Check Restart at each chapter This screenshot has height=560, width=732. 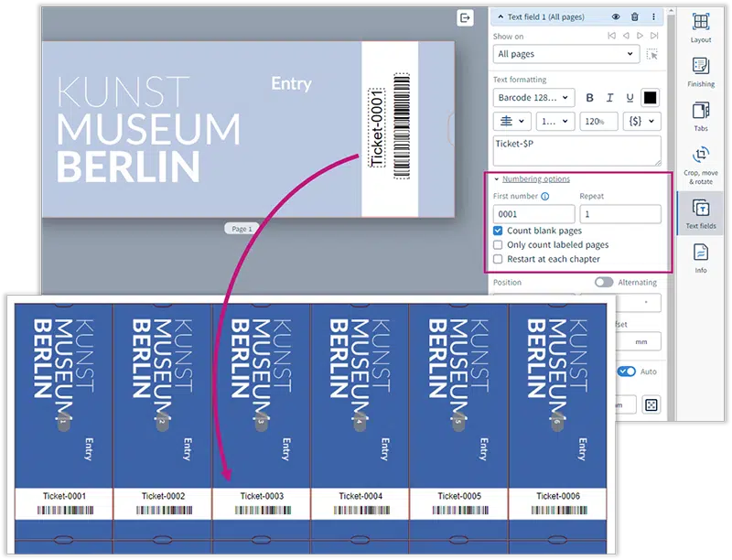(x=498, y=259)
